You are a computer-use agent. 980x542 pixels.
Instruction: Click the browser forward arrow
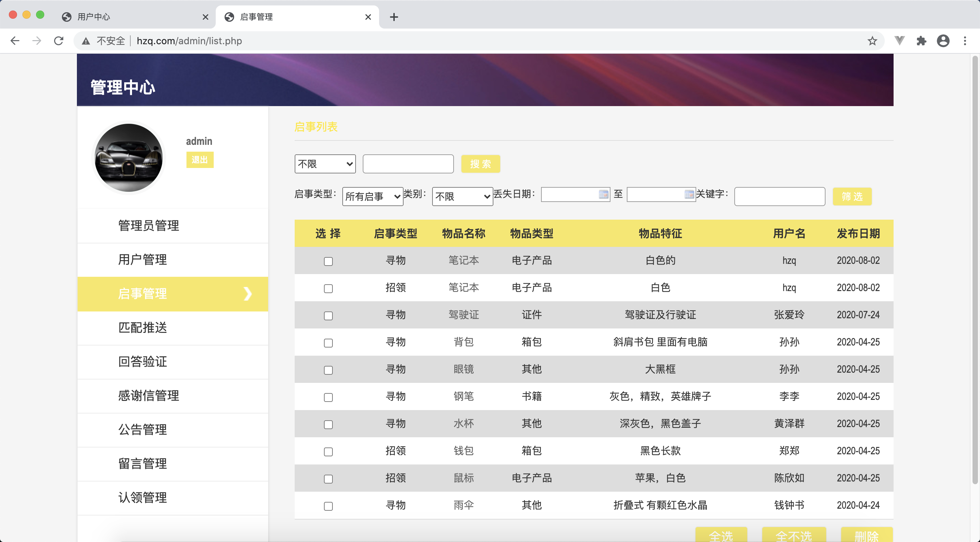(x=37, y=41)
